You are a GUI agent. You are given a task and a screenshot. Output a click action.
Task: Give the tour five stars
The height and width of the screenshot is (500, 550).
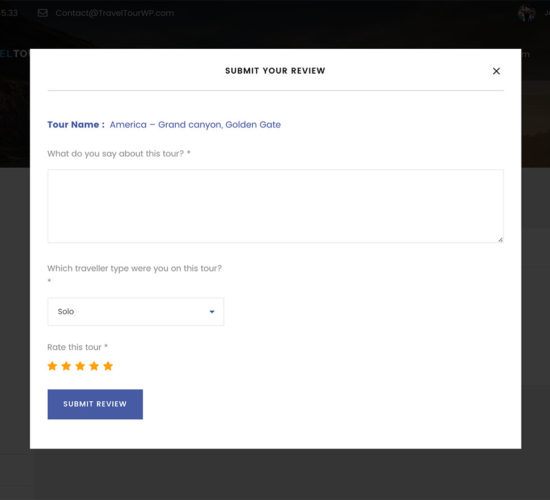coord(108,366)
